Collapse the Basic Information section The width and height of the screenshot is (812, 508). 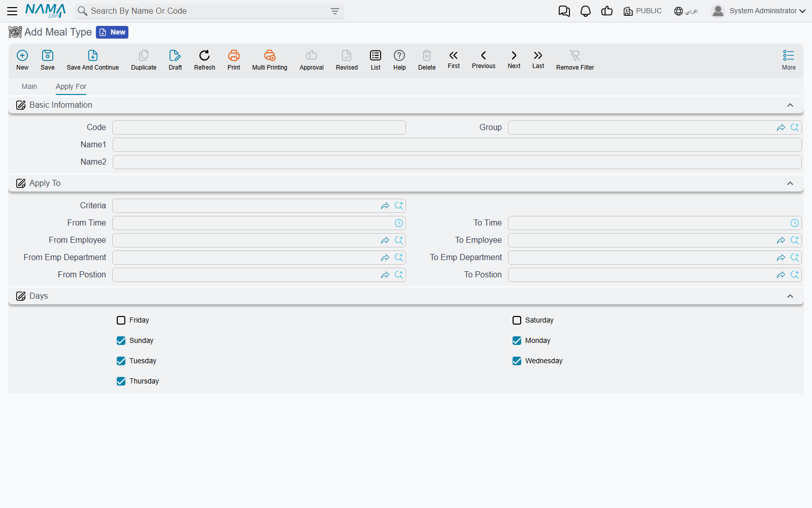coord(790,105)
